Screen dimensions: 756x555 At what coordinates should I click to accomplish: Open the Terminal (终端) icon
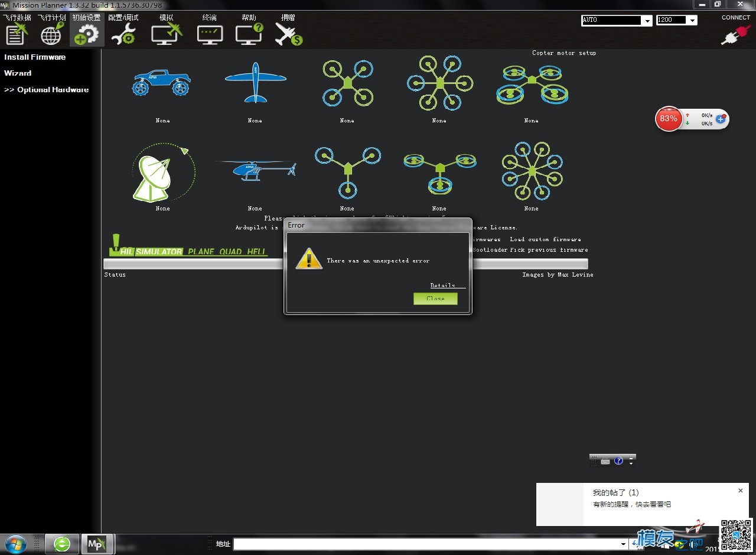click(x=210, y=34)
